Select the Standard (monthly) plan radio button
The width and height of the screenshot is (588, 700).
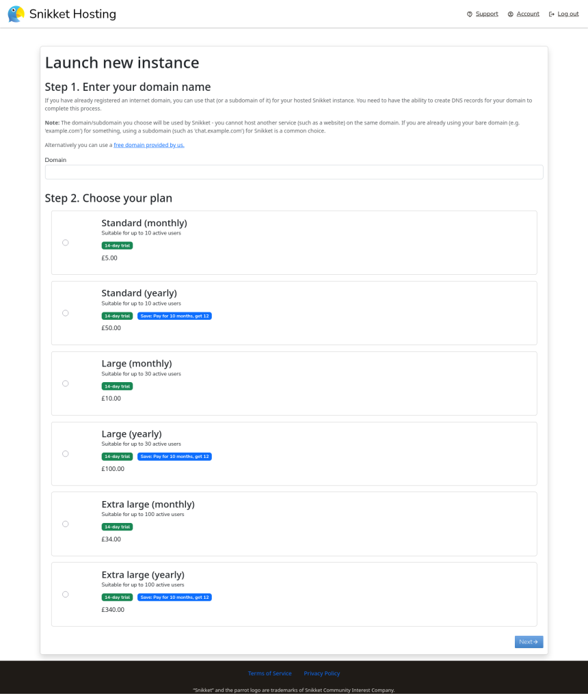tap(66, 243)
